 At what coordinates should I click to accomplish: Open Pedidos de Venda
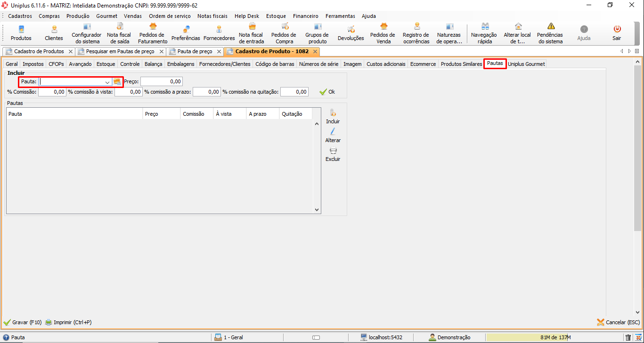[x=383, y=33]
